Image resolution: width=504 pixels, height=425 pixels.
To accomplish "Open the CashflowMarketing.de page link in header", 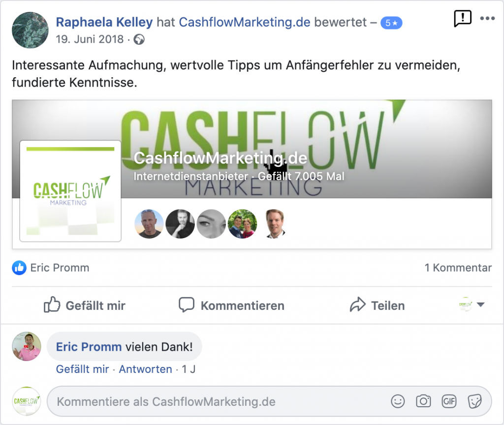I will [245, 22].
